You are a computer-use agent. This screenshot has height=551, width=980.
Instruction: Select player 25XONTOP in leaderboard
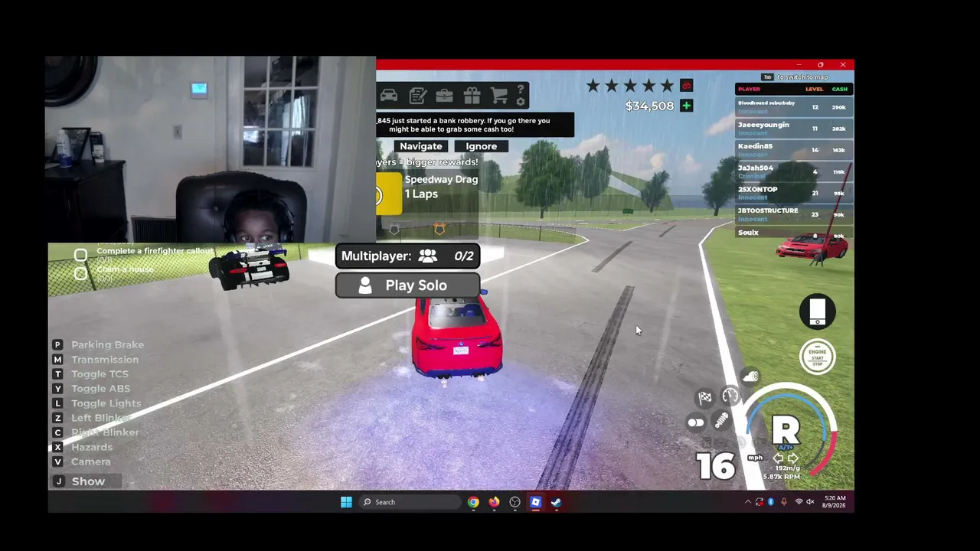pyautogui.click(x=794, y=192)
